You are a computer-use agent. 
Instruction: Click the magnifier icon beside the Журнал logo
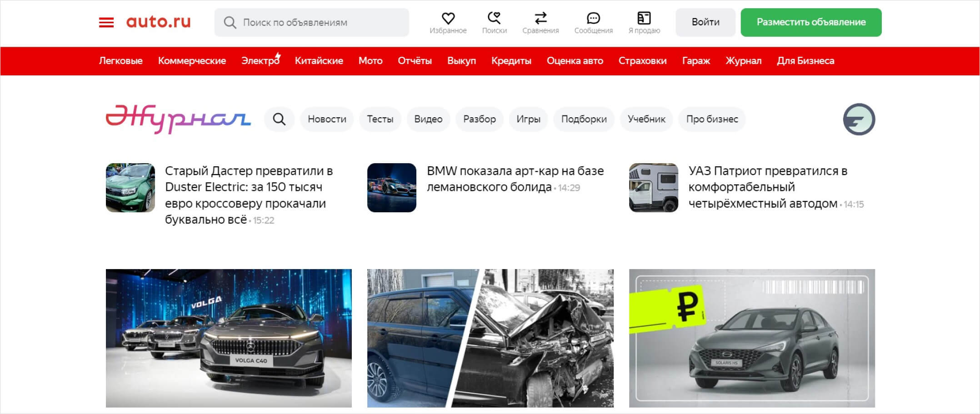279,119
